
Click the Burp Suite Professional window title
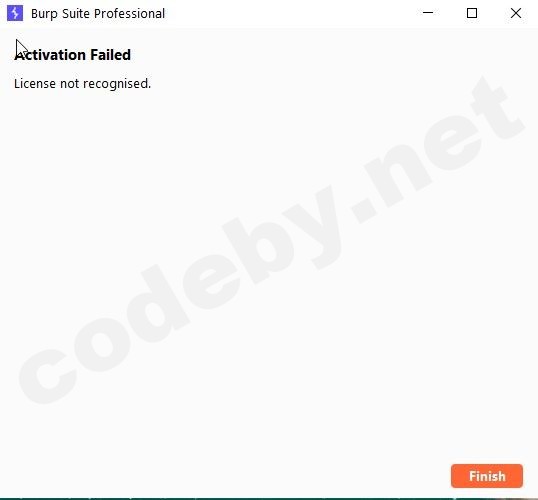point(98,14)
